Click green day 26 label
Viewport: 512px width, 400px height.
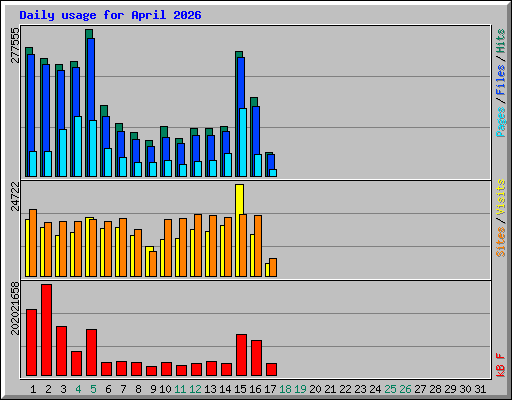coord(405,389)
